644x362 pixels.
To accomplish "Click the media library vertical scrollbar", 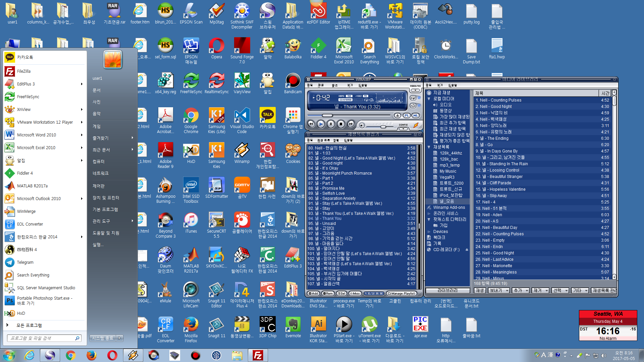I will (x=614, y=184).
